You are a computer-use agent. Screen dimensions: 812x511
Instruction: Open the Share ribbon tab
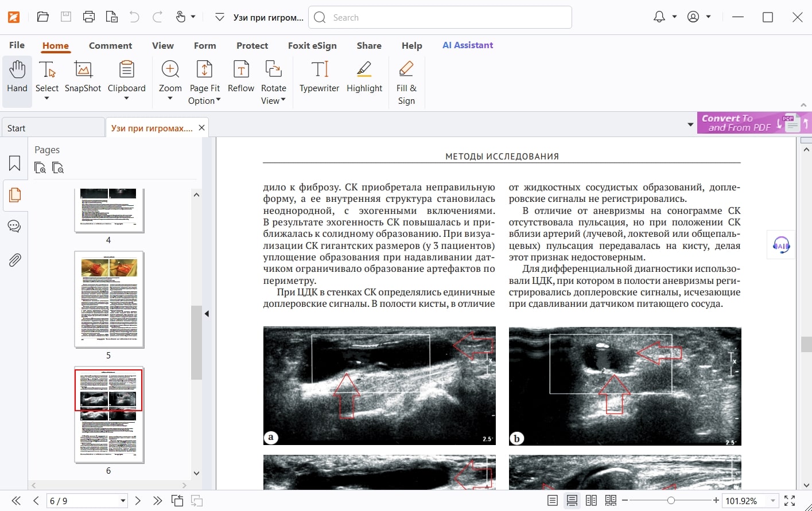369,45
